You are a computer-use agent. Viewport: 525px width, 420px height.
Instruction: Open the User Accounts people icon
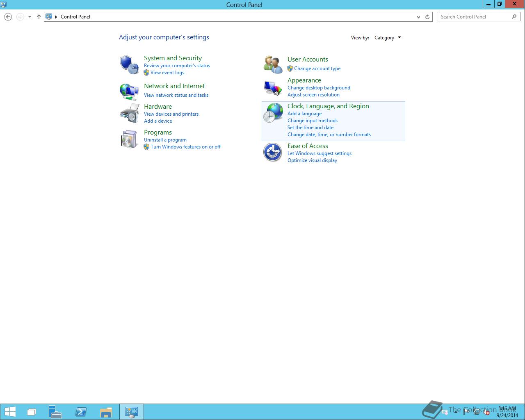point(273,65)
